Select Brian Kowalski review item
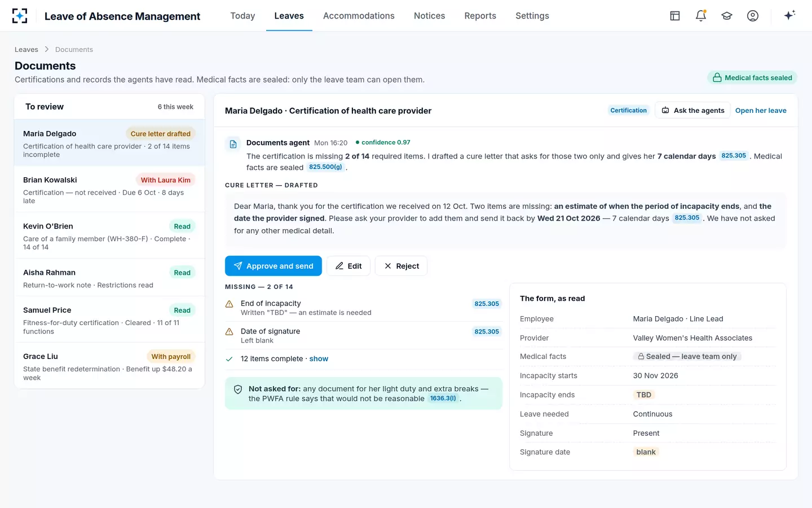The height and width of the screenshot is (508, 812). click(x=109, y=189)
